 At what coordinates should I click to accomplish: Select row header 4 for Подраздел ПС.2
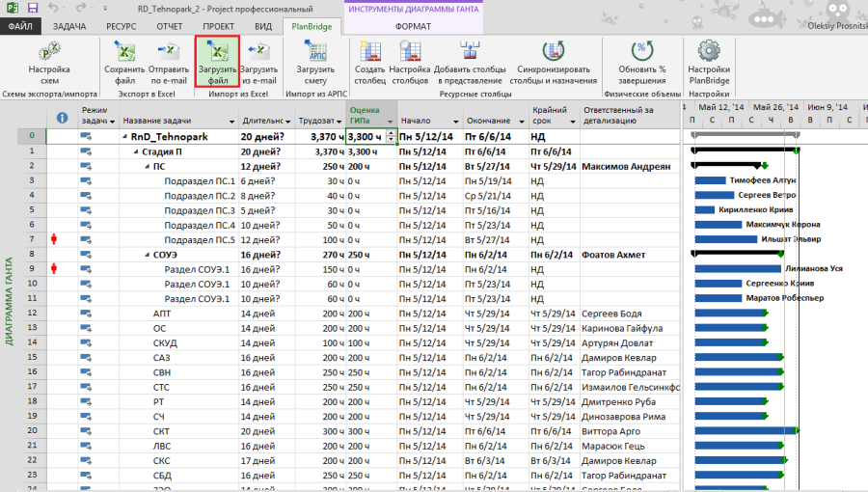pos(32,195)
